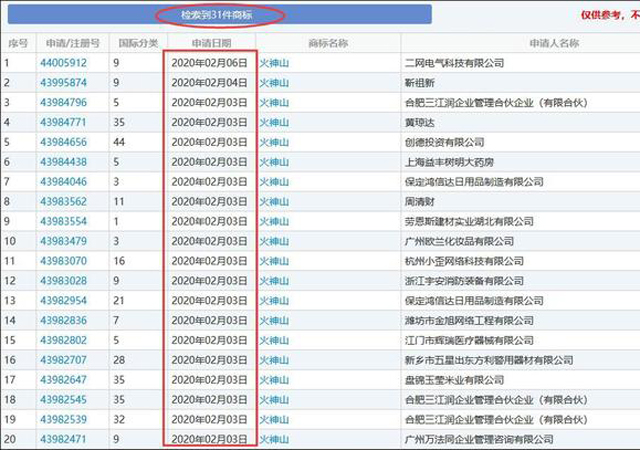This screenshot has height=450, width=640.
Task: Open the 火神山 link for 43982471
Action: coord(274,439)
